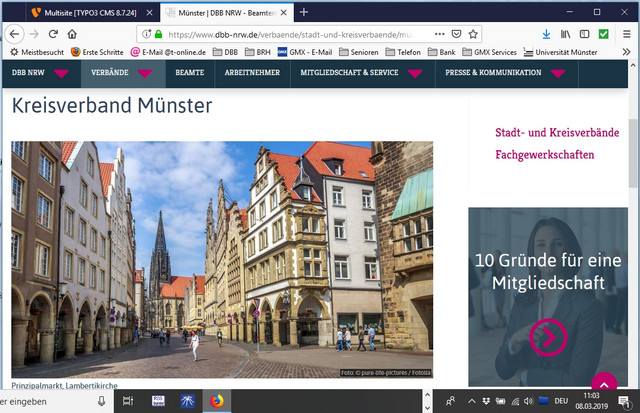
Task: Open the ARBEITNEHMER navigation item
Action: [252, 73]
